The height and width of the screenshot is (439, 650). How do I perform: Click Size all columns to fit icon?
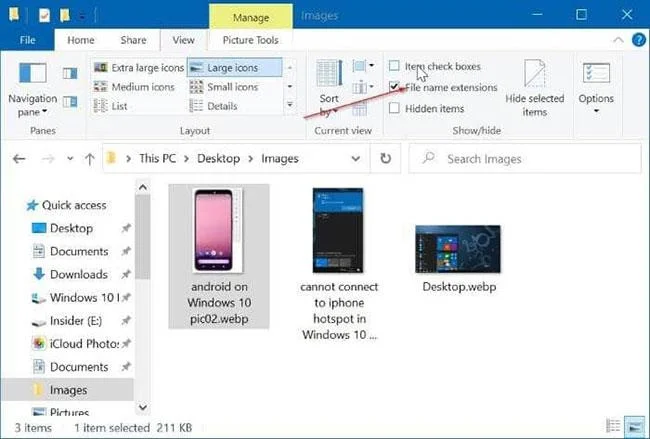click(359, 109)
